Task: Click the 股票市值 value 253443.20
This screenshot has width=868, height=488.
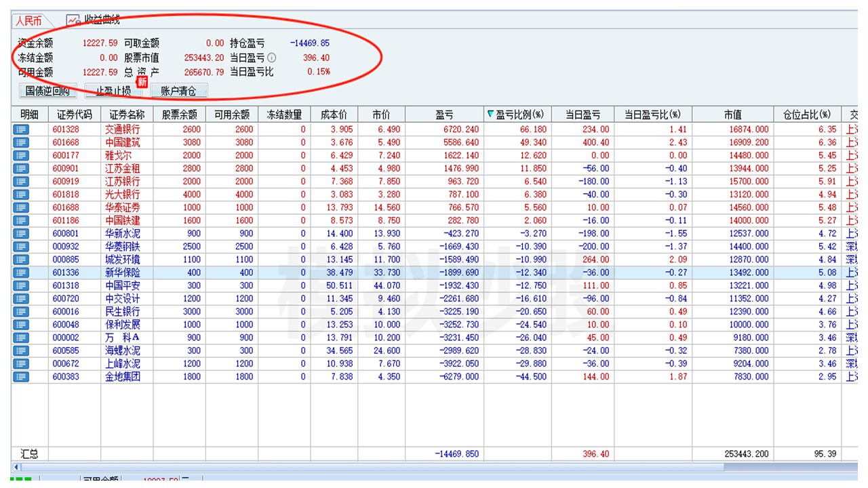Action: tap(204, 58)
